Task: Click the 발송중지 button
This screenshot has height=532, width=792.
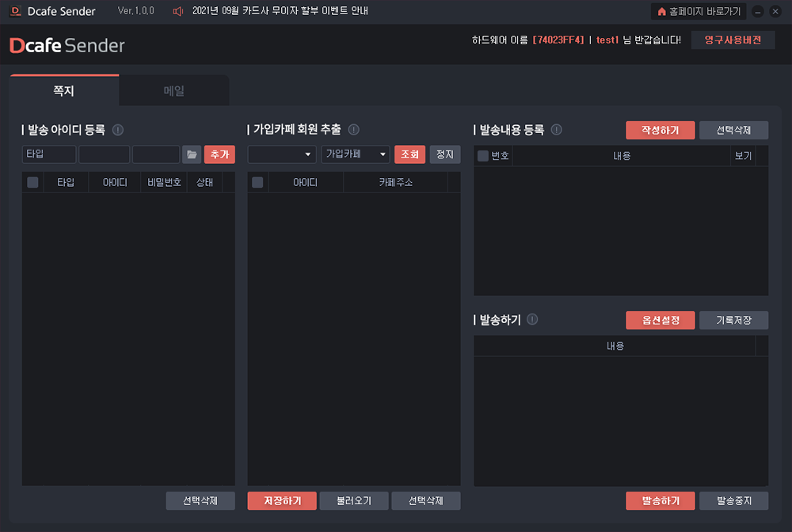Action: pos(734,500)
